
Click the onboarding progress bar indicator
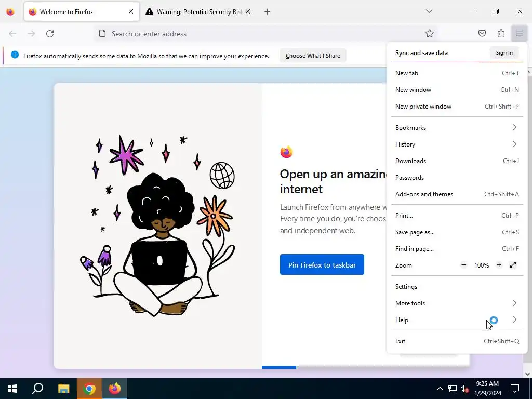pyautogui.click(x=279, y=367)
